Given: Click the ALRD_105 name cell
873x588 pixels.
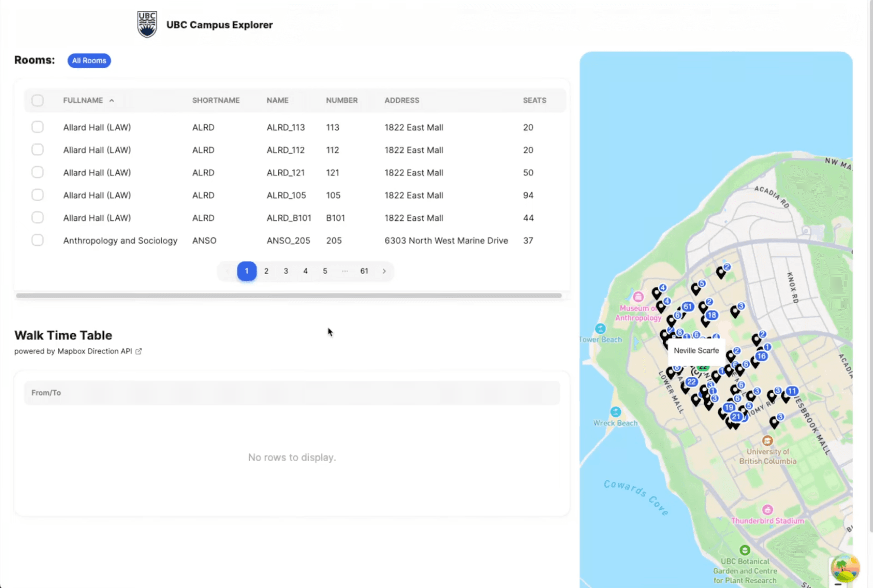Looking at the screenshot, I should tap(286, 195).
